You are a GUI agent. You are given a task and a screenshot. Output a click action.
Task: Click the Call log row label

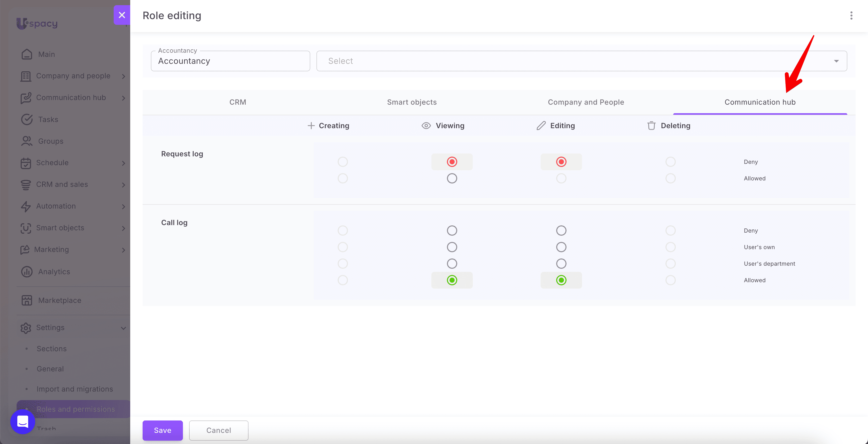(174, 223)
